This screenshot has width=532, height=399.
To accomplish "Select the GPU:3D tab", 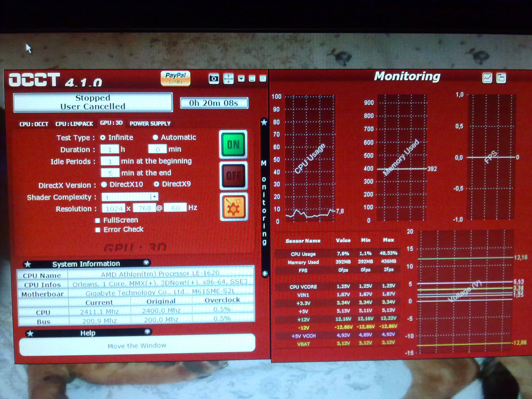I will (111, 123).
